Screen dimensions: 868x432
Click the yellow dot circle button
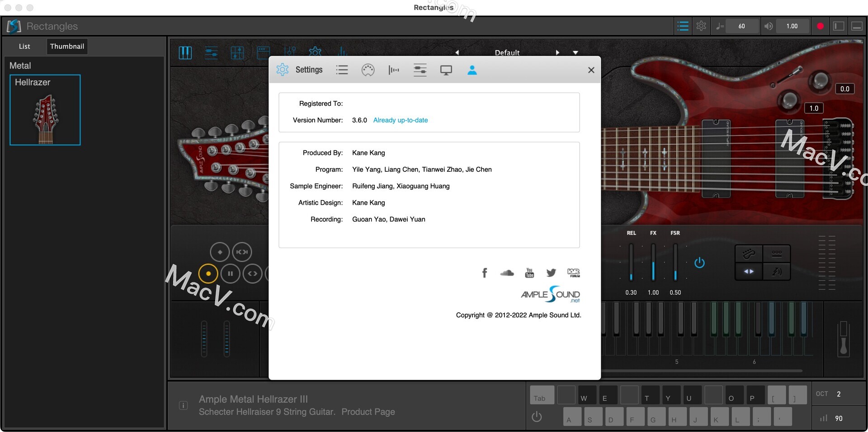(208, 273)
